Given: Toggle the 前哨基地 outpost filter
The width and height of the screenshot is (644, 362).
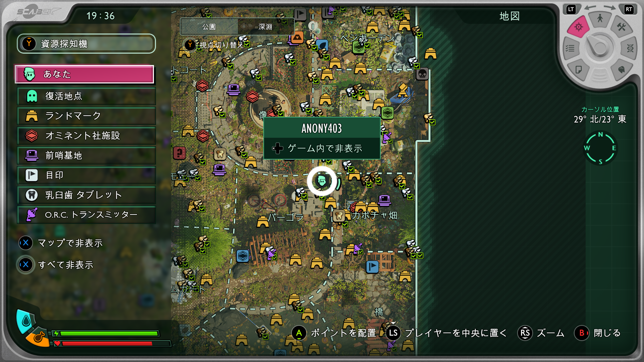Looking at the screenshot, I should pyautogui.click(x=87, y=156).
